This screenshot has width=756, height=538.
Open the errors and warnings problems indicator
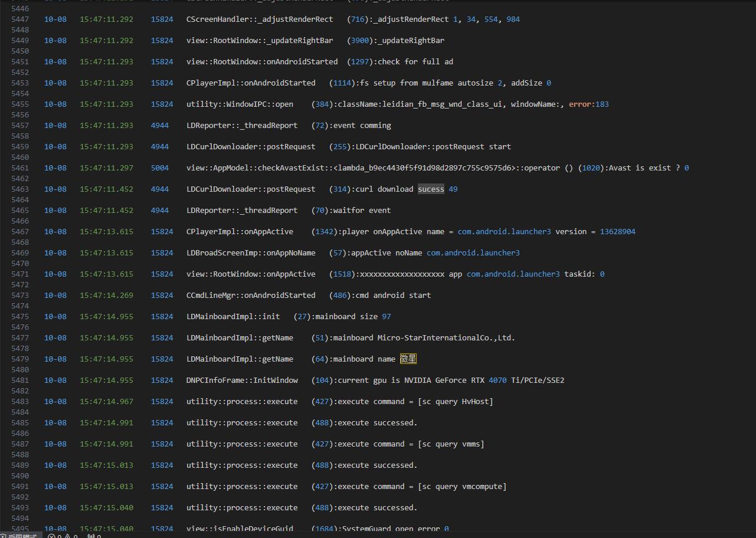pos(63,536)
